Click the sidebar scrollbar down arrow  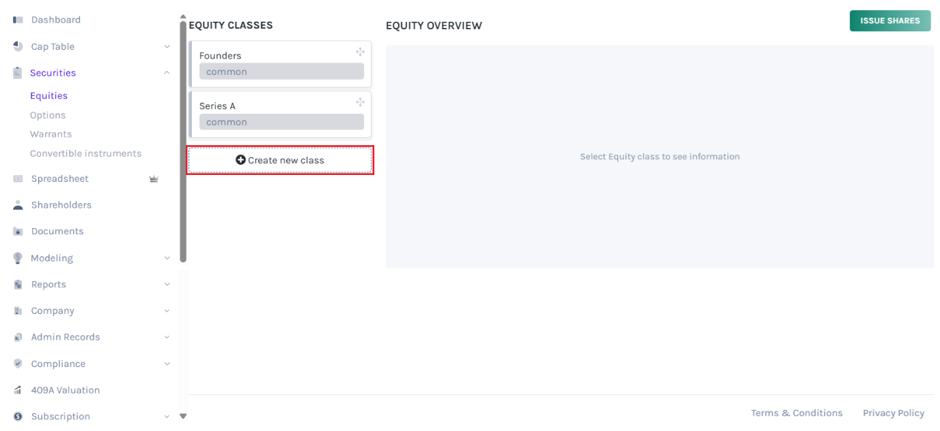pos(183,416)
